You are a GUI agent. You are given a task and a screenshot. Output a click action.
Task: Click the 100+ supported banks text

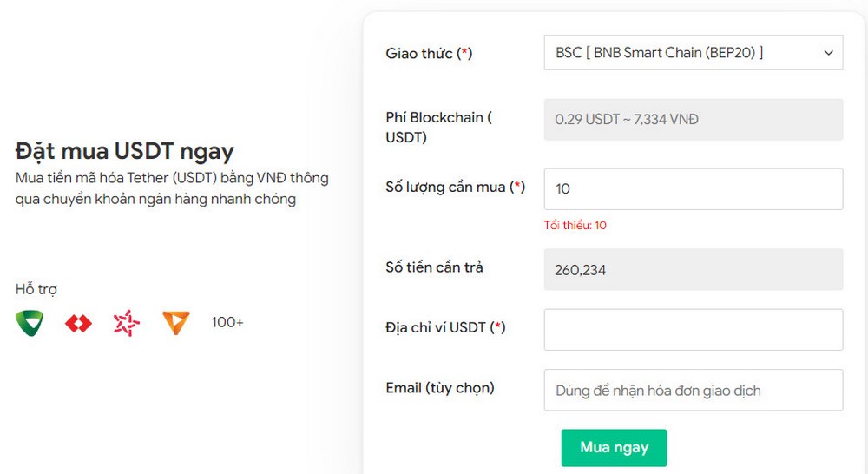227,322
